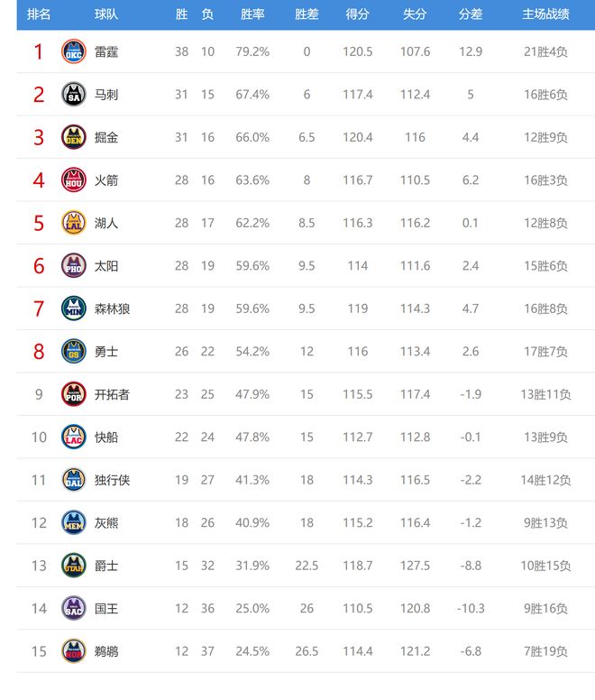This screenshot has width=595, height=700.
Task: Click the Suns (太阳) team logo
Action: pyautogui.click(x=74, y=266)
